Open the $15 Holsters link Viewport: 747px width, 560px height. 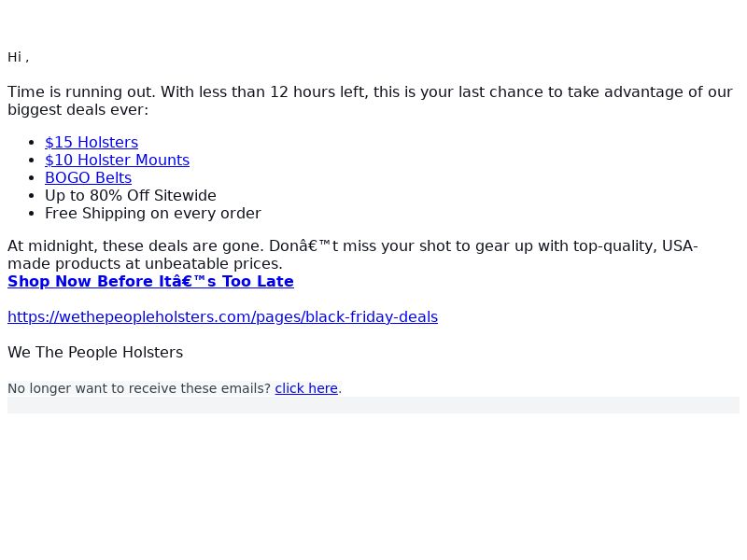[x=92, y=142]
